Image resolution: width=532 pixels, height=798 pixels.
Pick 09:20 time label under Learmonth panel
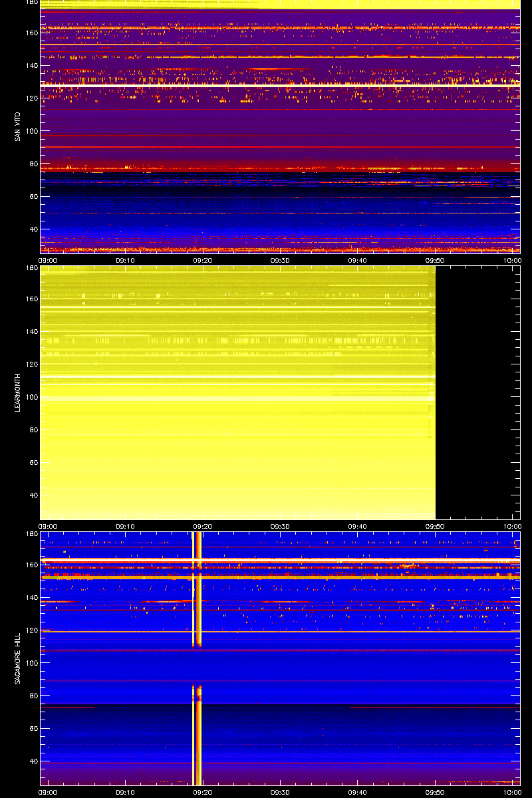tap(203, 526)
